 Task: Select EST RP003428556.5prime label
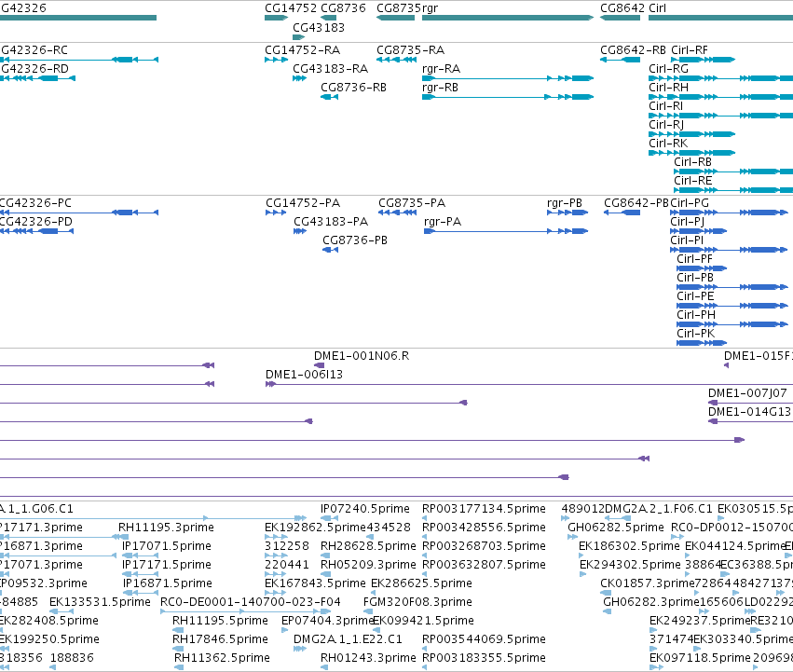(484, 528)
